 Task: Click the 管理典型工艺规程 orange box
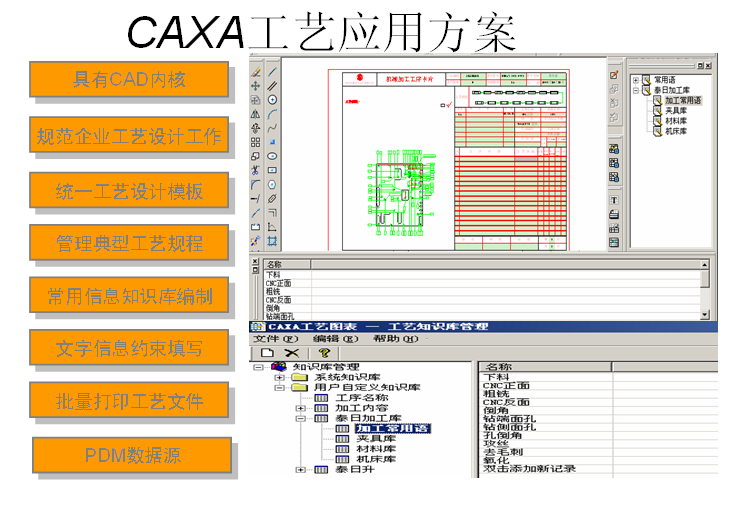click(129, 242)
